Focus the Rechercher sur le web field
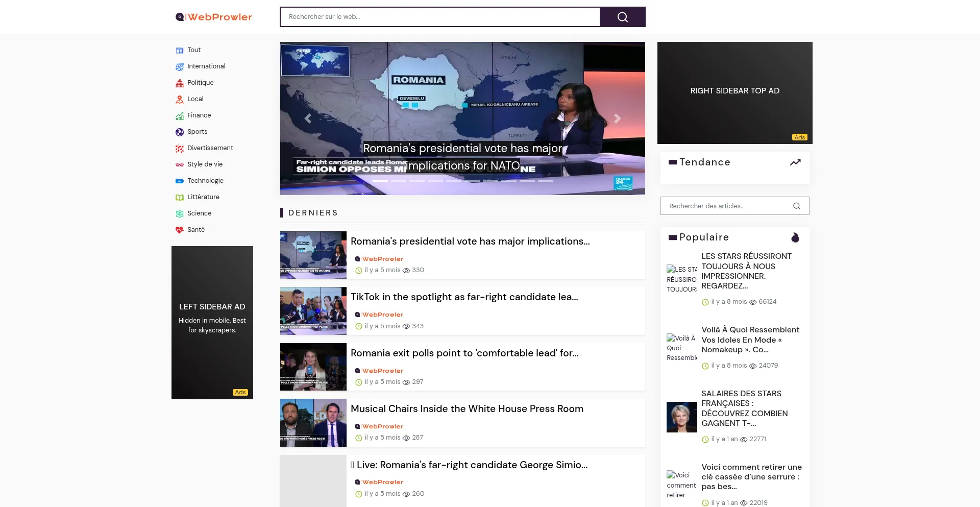The height and width of the screenshot is (507, 980). [x=440, y=17]
